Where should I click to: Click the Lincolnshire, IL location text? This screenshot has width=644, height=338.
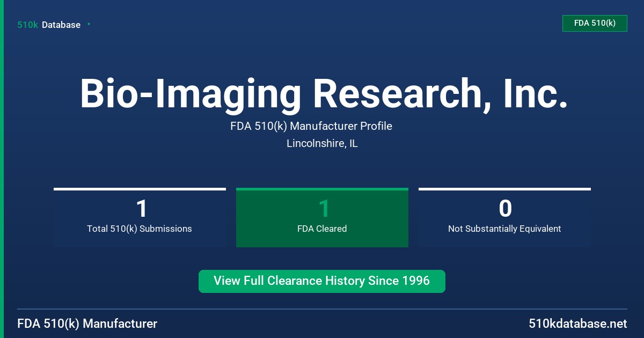coord(322,144)
